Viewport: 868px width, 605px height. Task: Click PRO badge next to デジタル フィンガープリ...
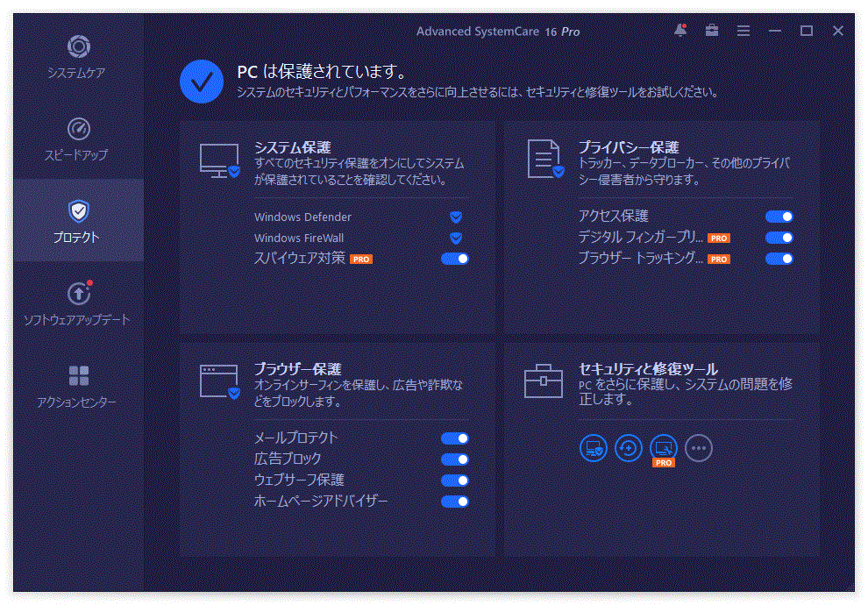pos(719,238)
